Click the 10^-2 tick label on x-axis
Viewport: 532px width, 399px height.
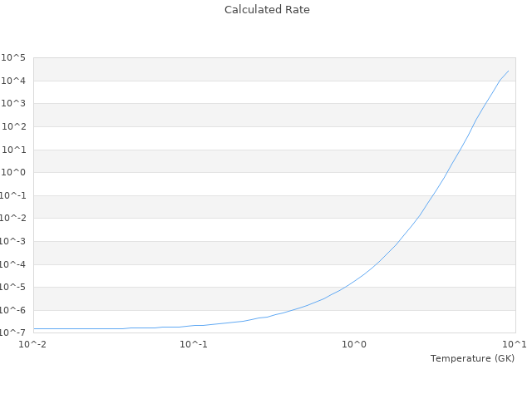pos(33,344)
